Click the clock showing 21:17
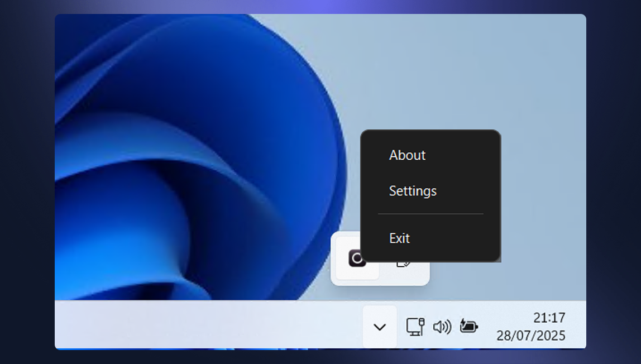This screenshot has width=641, height=364. 549,317
